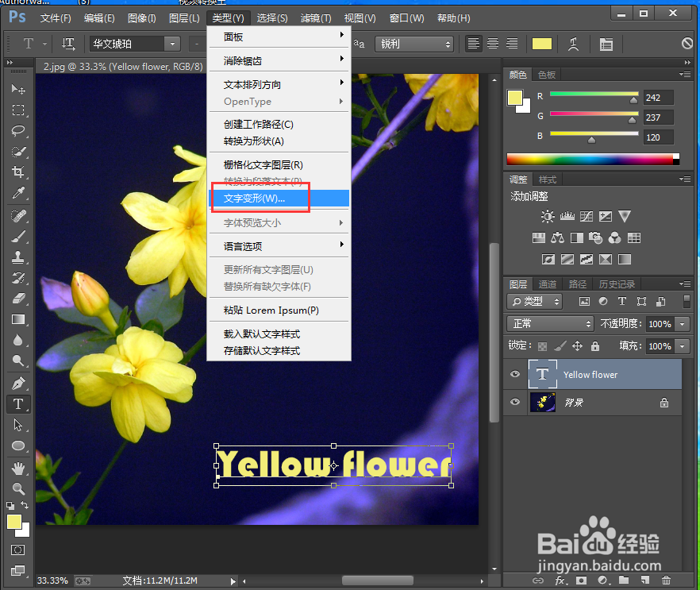The height and width of the screenshot is (590, 700).
Task: Select the Brush tool
Action: click(x=17, y=237)
